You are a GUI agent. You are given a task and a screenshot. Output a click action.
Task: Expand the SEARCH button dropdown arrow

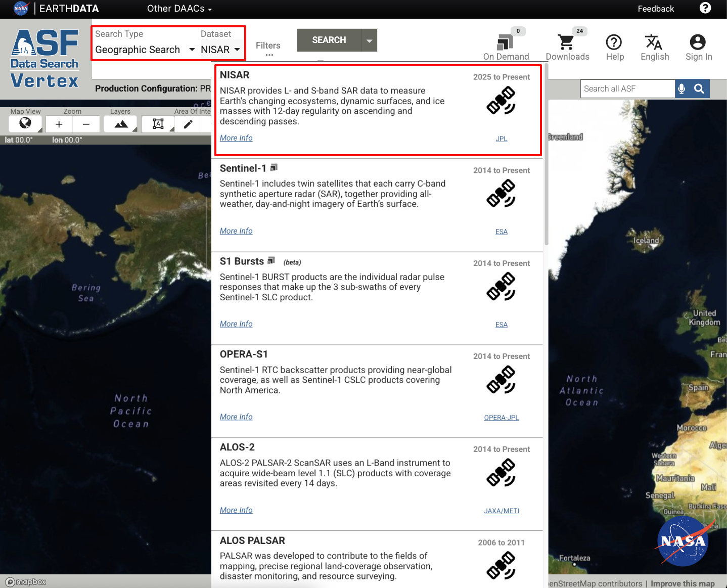pyautogui.click(x=369, y=40)
